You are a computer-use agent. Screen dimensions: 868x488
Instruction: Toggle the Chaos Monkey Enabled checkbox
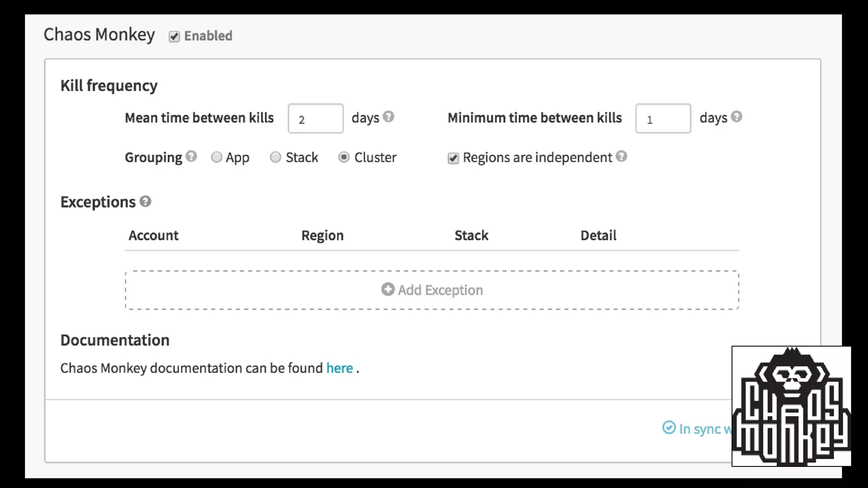pyautogui.click(x=174, y=36)
